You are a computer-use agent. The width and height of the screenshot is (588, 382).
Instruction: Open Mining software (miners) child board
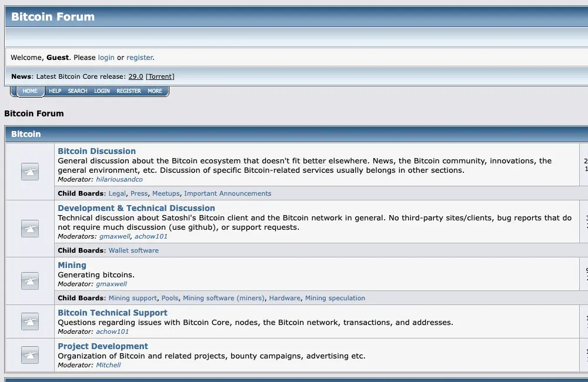pos(223,298)
